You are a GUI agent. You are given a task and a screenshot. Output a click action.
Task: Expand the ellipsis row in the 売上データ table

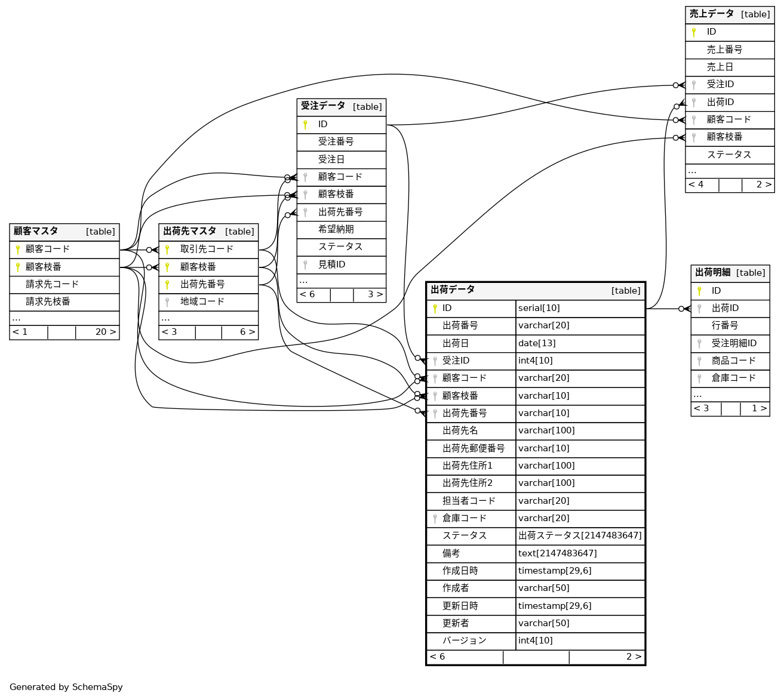coord(692,171)
